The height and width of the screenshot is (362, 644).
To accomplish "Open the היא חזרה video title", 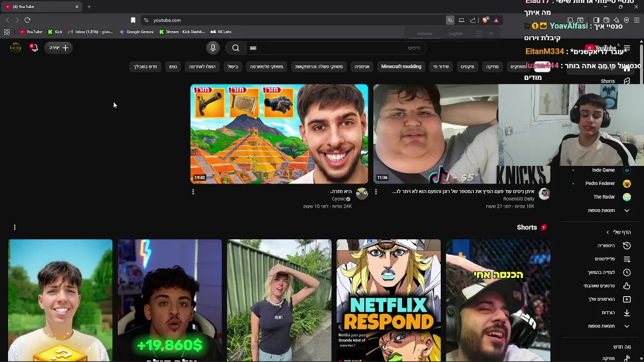I will [x=341, y=192].
